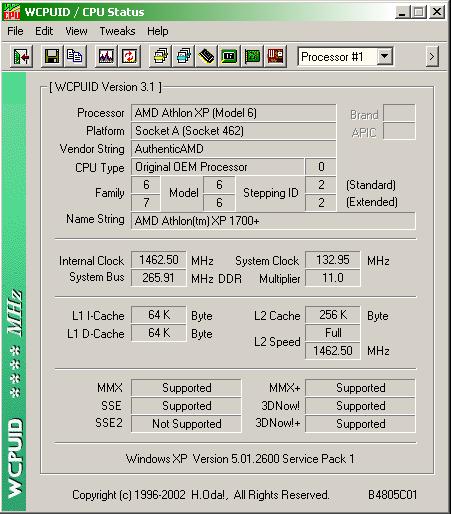Click the Original OEM Processor field

[218, 167]
